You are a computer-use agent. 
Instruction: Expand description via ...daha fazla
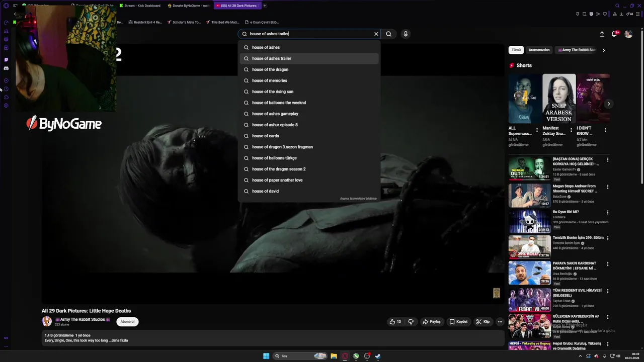[119, 340]
